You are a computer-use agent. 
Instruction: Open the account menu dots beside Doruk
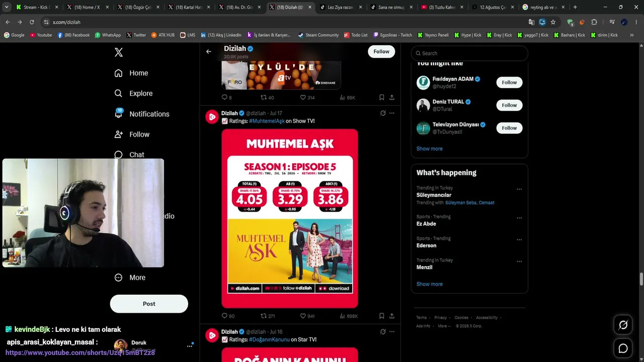[190, 345]
